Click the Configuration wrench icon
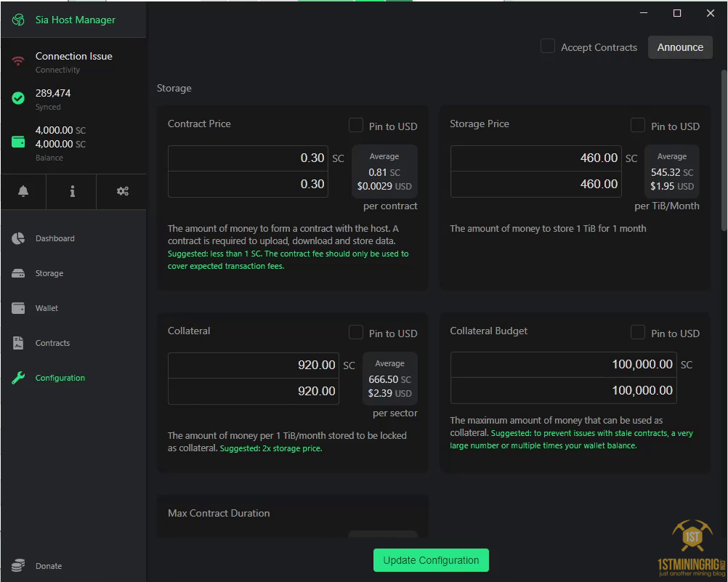Screen dimensions: 728x582 (18, 378)
